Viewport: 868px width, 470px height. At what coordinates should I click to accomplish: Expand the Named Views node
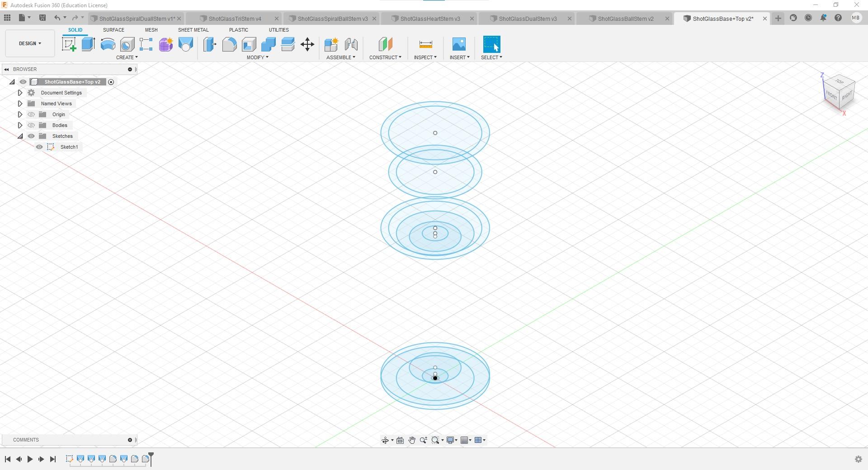pos(20,103)
